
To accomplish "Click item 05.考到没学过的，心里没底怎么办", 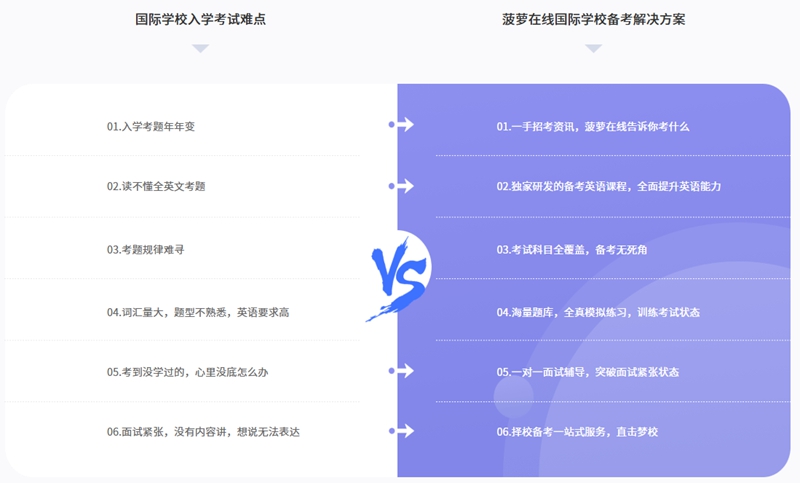I will (x=188, y=372).
